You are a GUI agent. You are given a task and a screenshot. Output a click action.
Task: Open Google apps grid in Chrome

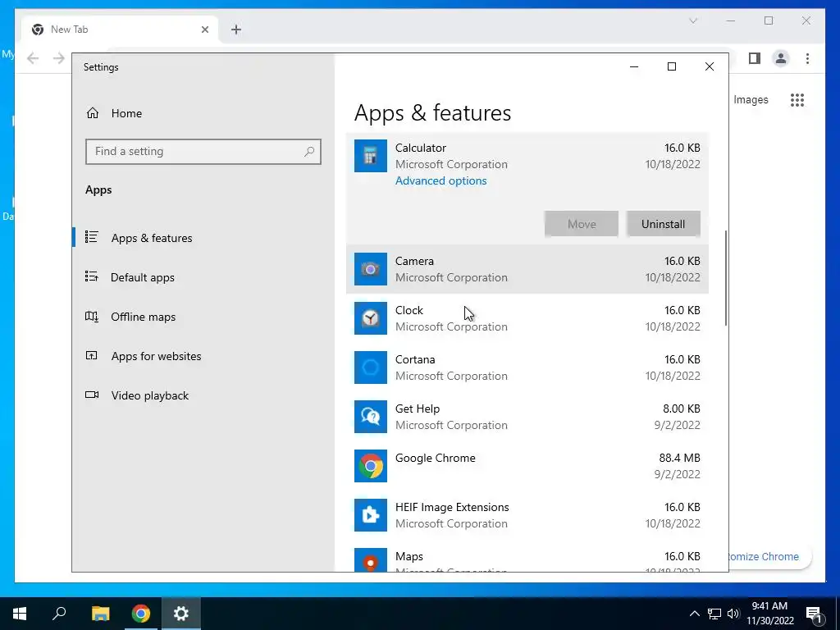797,100
